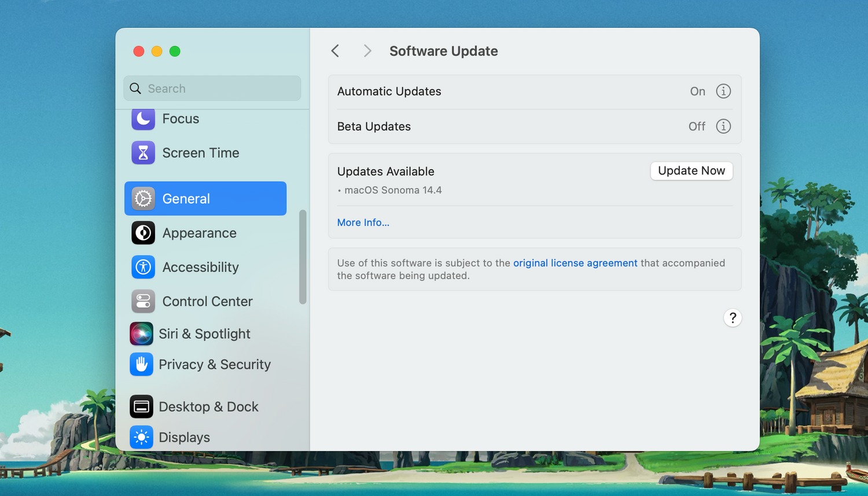The image size is (868, 496).
Task: Click the On status of Automatic Updates
Action: click(698, 91)
